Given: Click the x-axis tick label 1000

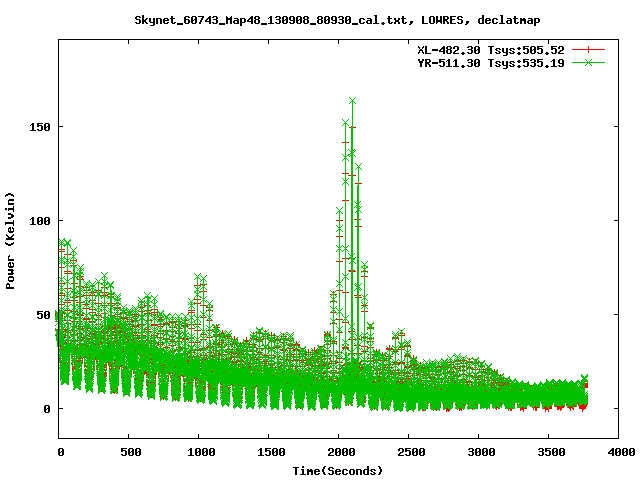Looking at the screenshot, I should point(201,452).
